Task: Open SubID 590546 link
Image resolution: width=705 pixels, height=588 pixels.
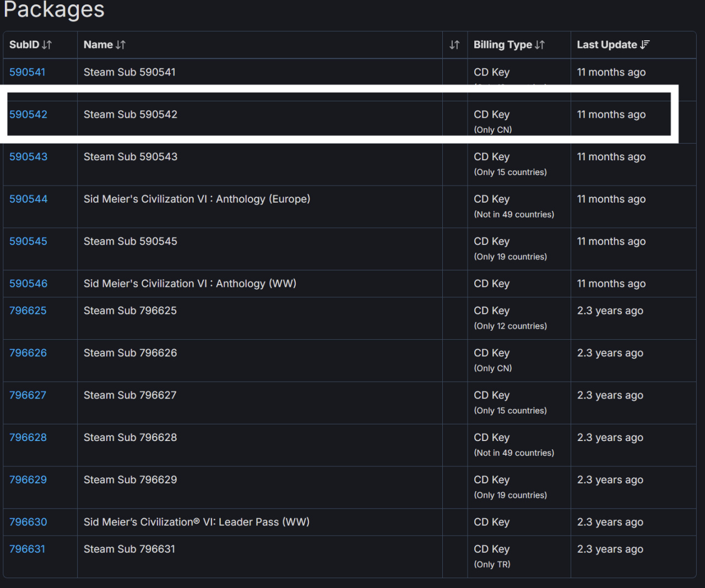Action: click(x=28, y=284)
